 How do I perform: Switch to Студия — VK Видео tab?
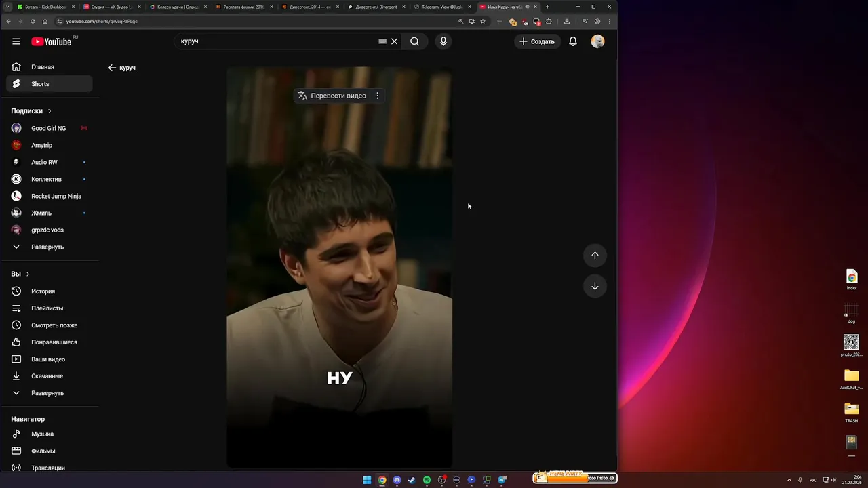click(x=111, y=7)
